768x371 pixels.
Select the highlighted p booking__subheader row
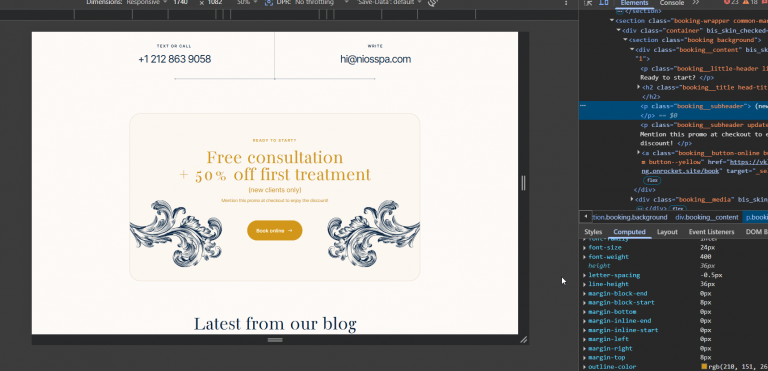673,110
